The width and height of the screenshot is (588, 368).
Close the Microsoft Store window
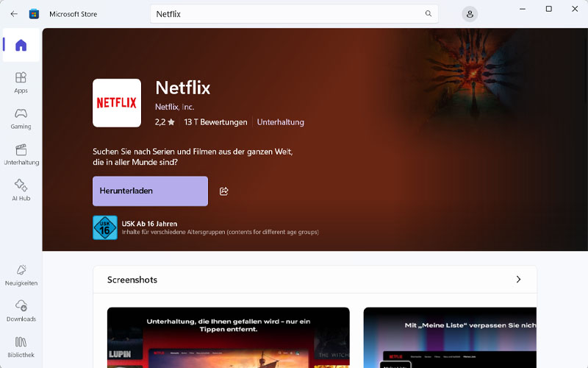click(575, 9)
